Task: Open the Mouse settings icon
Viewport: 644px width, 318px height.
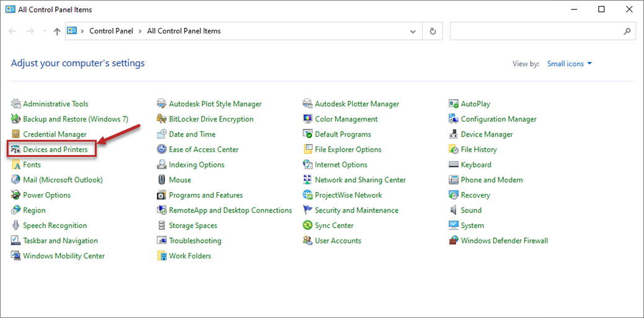Action: [x=161, y=180]
